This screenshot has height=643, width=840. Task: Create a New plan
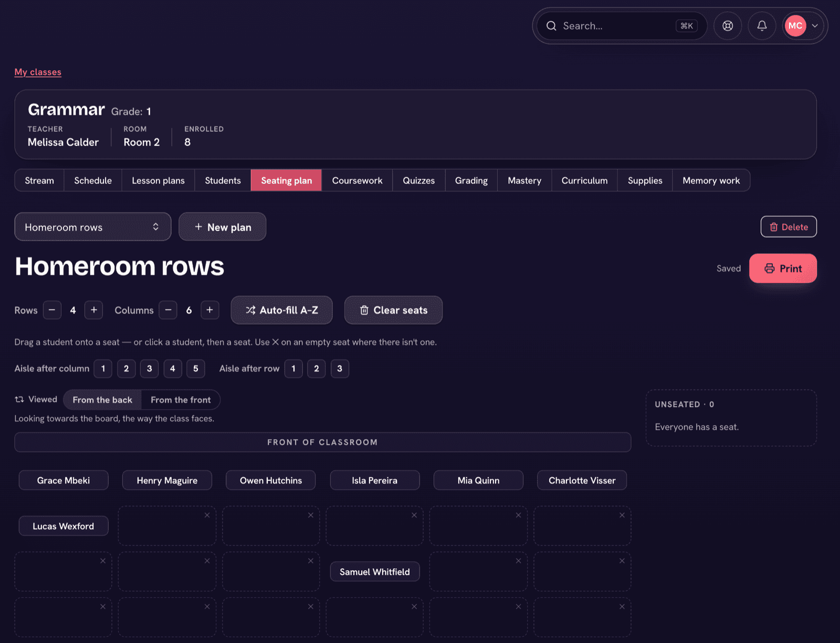pyautogui.click(x=223, y=227)
